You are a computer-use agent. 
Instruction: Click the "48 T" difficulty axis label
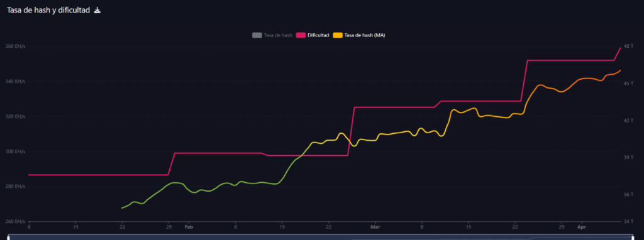coord(629,46)
